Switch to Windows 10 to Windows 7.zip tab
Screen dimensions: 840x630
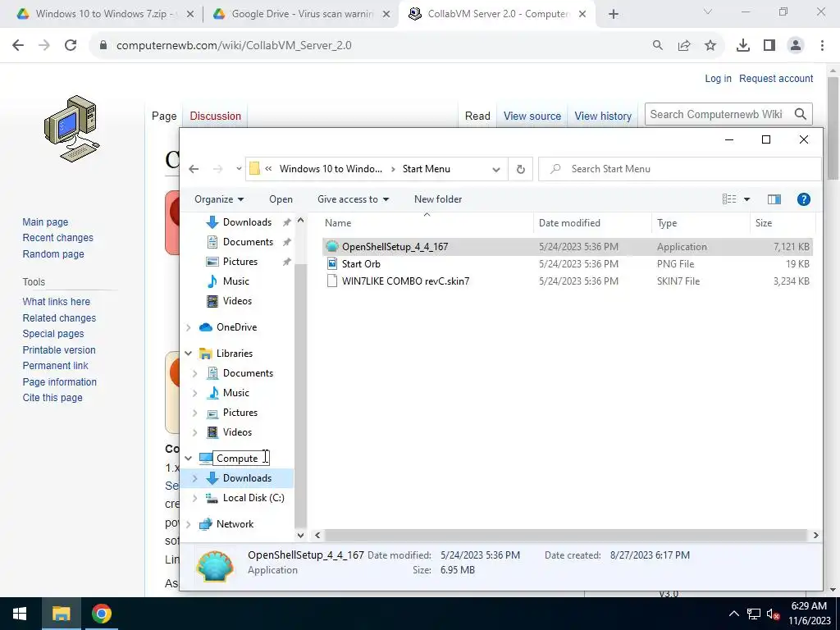(x=102, y=15)
